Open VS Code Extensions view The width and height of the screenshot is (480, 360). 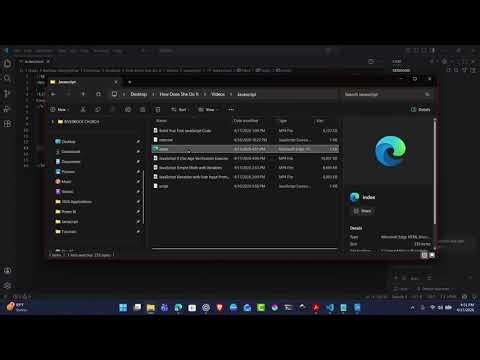7,124
